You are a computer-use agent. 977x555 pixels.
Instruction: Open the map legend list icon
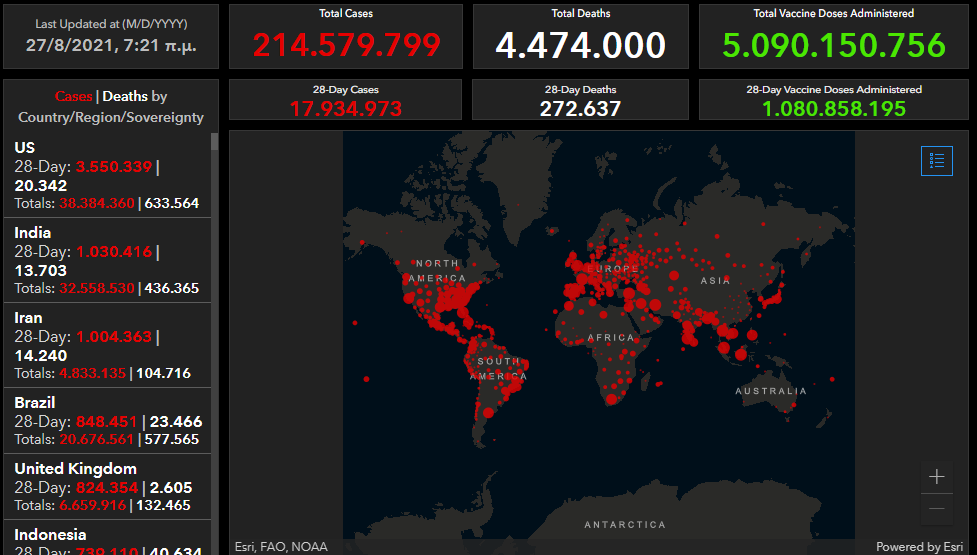coord(936,160)
